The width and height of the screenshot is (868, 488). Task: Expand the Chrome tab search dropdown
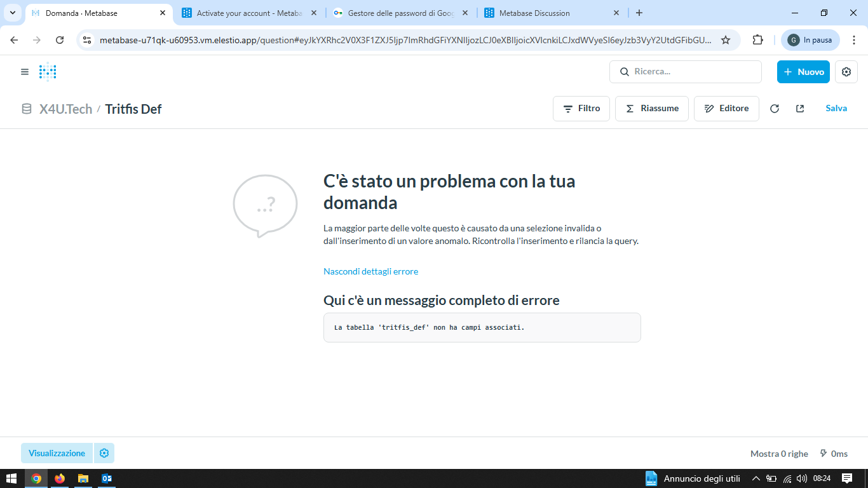click(12, 13)
